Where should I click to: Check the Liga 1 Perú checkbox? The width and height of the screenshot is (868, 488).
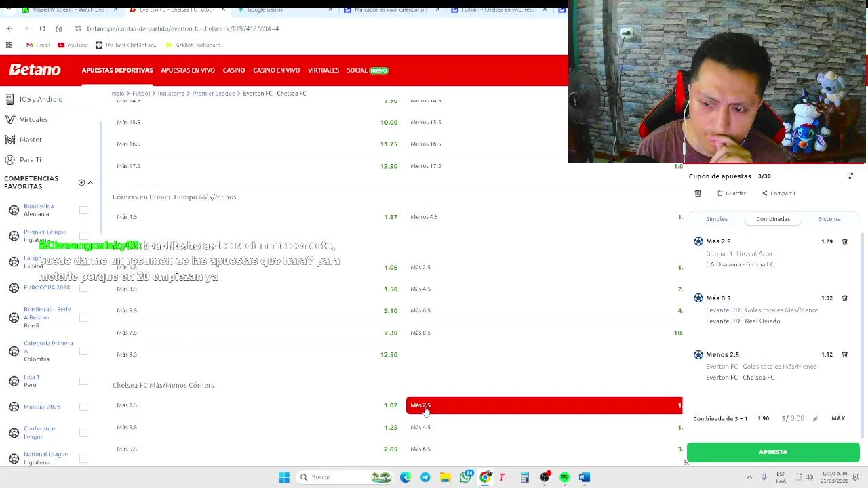(x=83, y=381)
